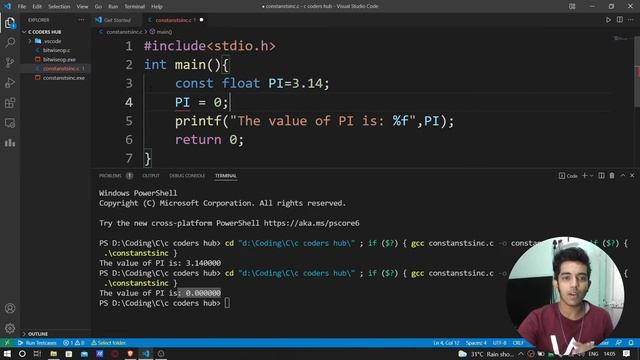Image resolution: width=640 pixels, height=360 pixels.
Task: Click Select folder in the status bar
Action: [x=108, y=343]
